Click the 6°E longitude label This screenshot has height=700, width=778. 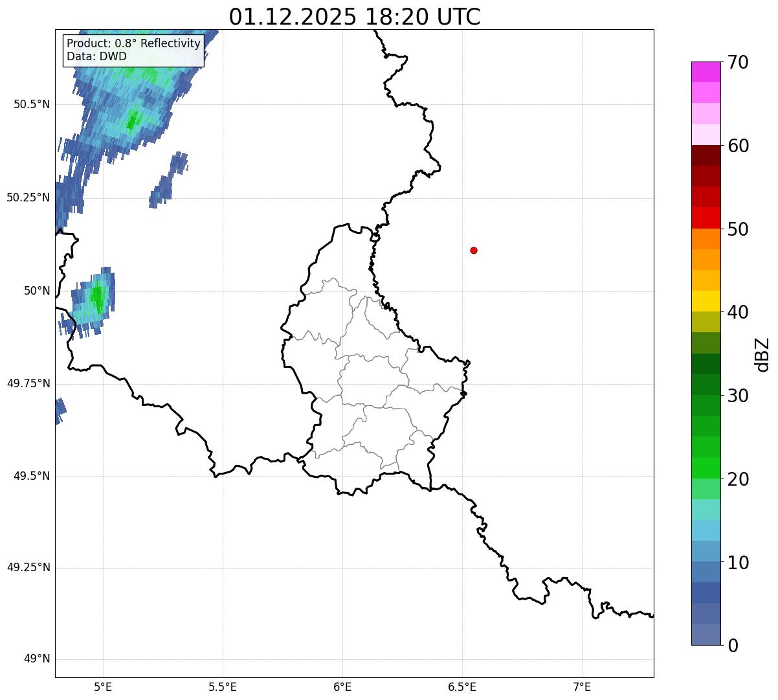coord(342,687)
